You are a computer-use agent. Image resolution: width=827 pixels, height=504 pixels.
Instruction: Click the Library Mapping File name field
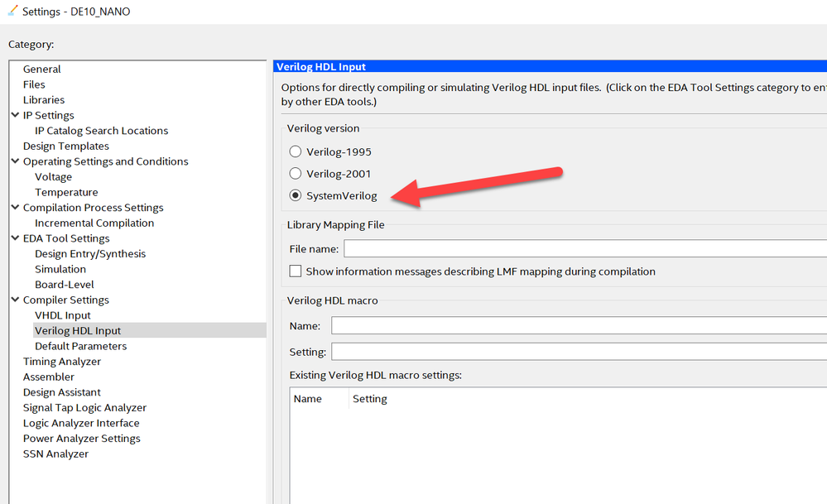[x=585, y=248]
